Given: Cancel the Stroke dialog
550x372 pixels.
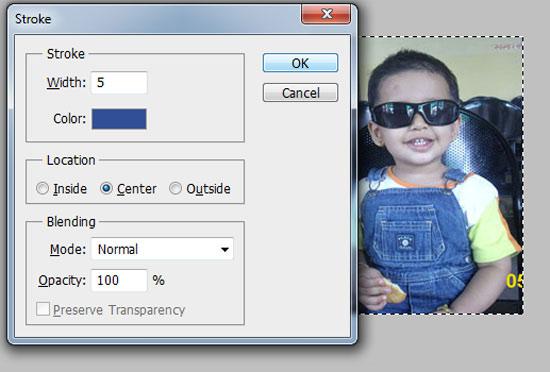Looking at the screenshot, I should point(300,93).
